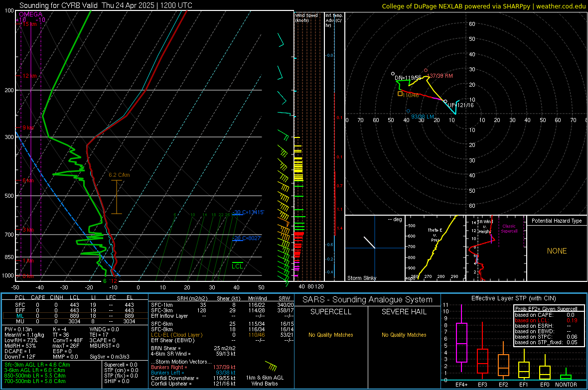The width and height of the screenshot is (588, 390).
Task: Click the STP (cin) = 0.0 value
Action: tap(121, 370)
